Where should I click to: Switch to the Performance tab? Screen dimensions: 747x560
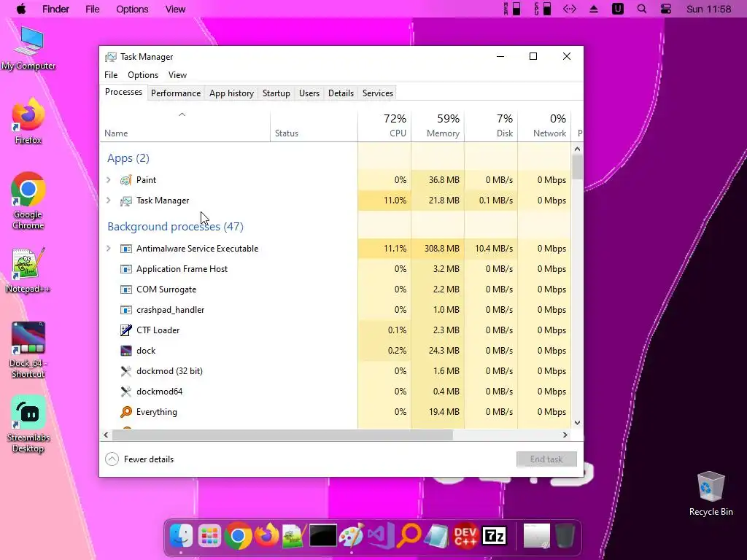click(176, 93)
